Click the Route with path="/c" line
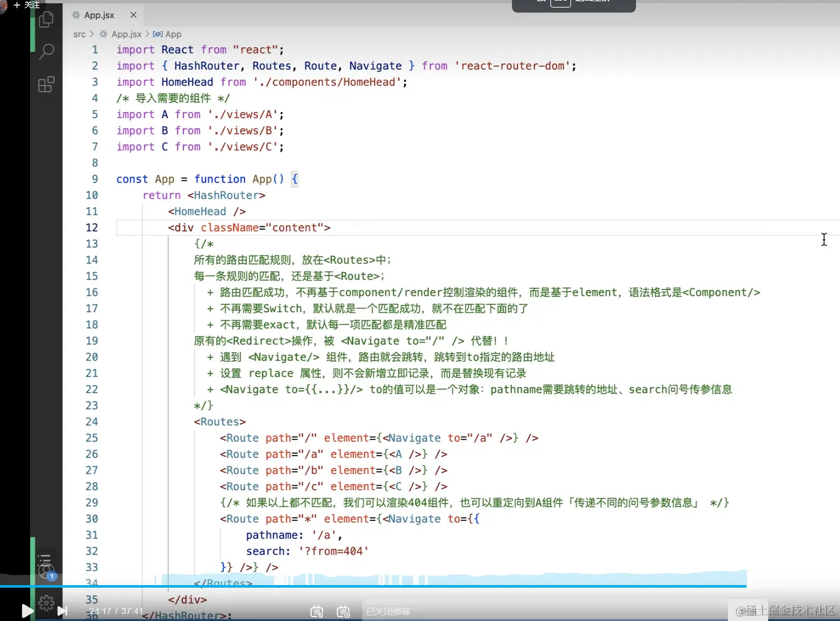This screenshot has width=840, height=621. coord(334,487)
